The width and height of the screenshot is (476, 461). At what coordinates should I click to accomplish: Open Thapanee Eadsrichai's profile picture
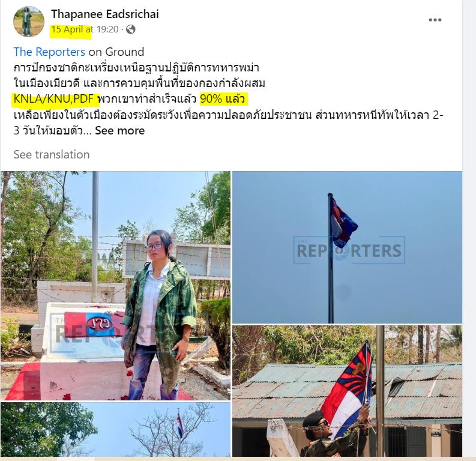(x=29, y=22)
